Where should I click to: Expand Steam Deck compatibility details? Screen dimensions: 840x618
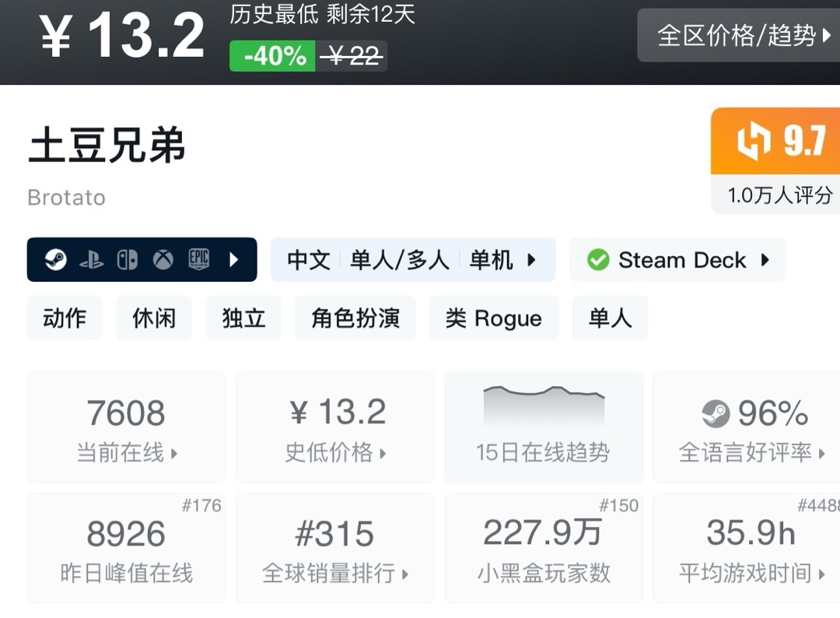point(765,260)
